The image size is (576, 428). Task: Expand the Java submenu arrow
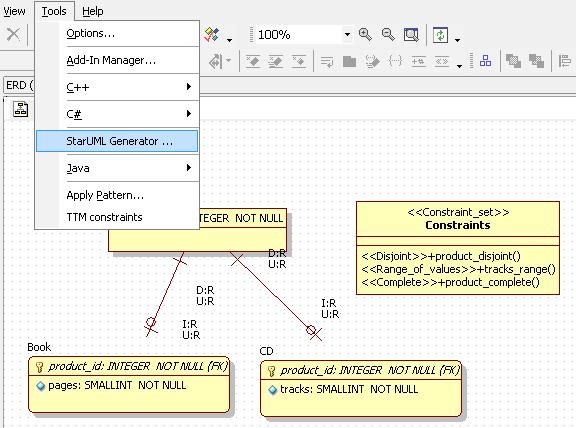[x=188, y=168]
